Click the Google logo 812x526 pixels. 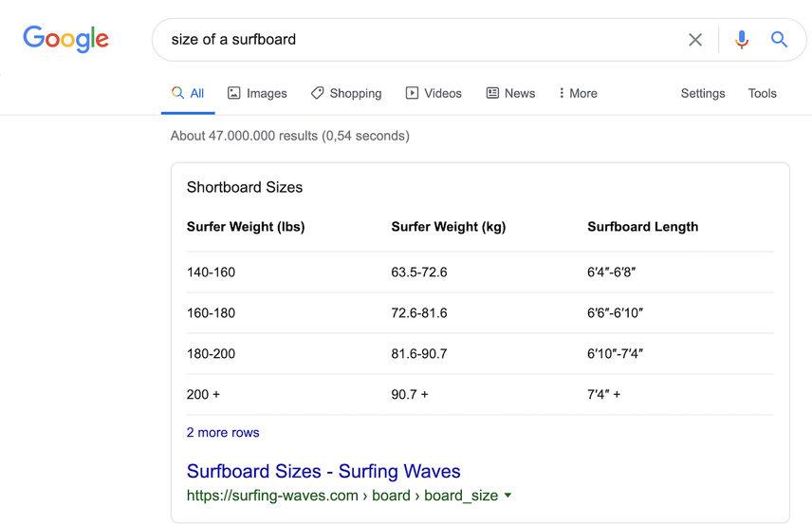pyautogui.click(x=65, y=39)
